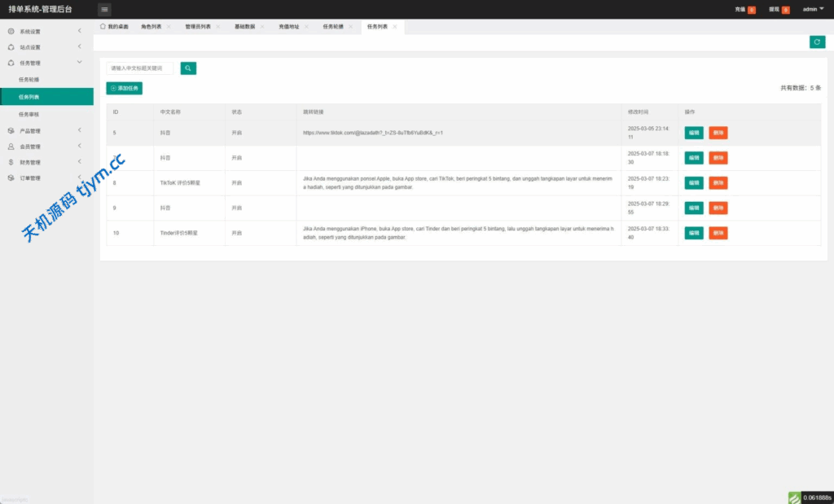Image resolution: width=834 pixels, height=504 pixels.
Task: Click 编辑 for the task with ID 5
Action: point(693,133)
